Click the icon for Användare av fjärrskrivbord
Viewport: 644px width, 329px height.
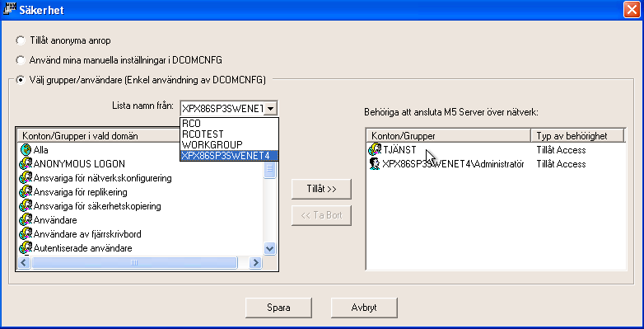point(26,233)
